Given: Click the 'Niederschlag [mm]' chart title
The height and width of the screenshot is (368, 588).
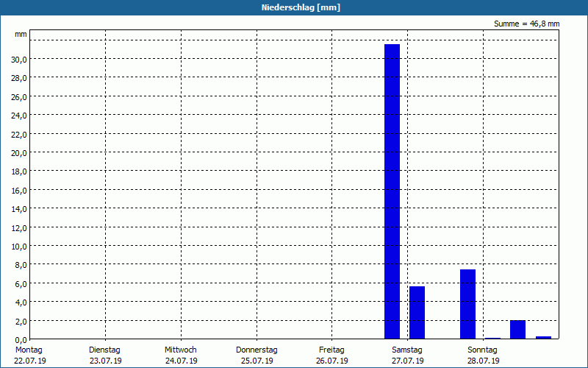Looking at the screenshot, I should tap(301, 7).
